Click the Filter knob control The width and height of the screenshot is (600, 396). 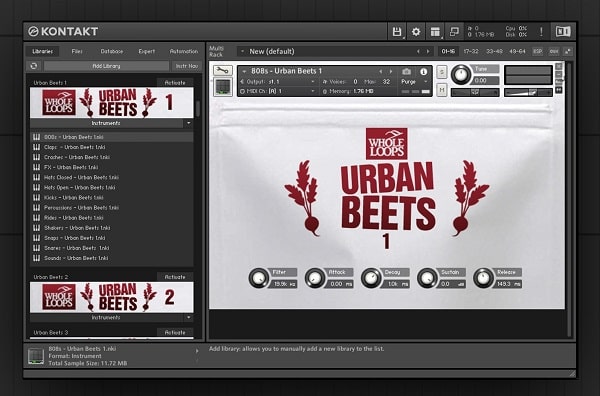tap(259, 278)
